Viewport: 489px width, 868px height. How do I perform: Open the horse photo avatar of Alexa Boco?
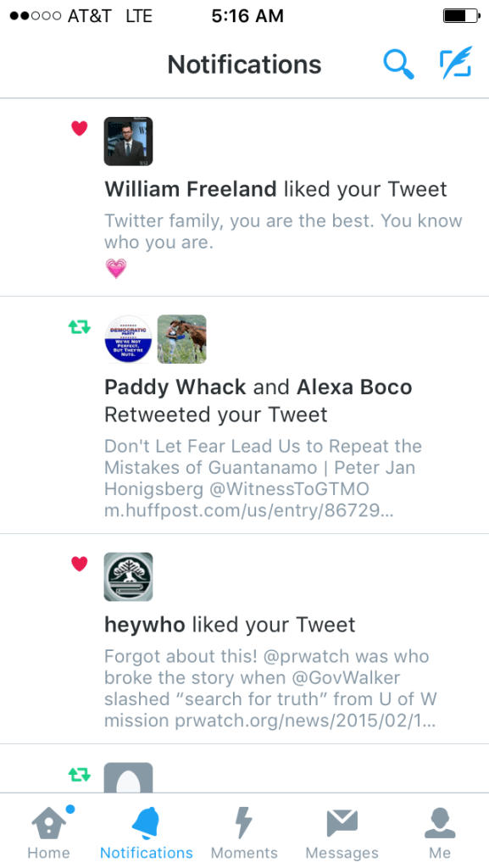pyautogui.click(x=182, y=339)
